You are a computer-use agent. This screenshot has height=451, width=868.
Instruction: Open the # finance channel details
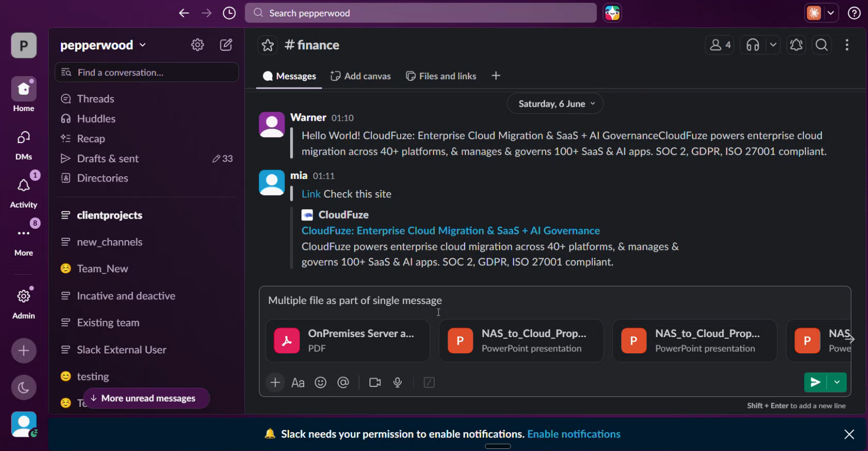[x=312, y=45]
